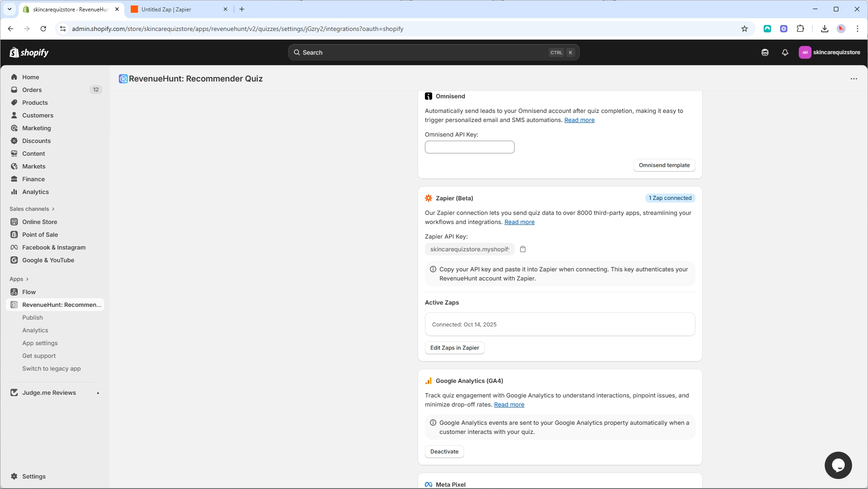Copy Zapier API key using clipboard icon

click(523, 249)
